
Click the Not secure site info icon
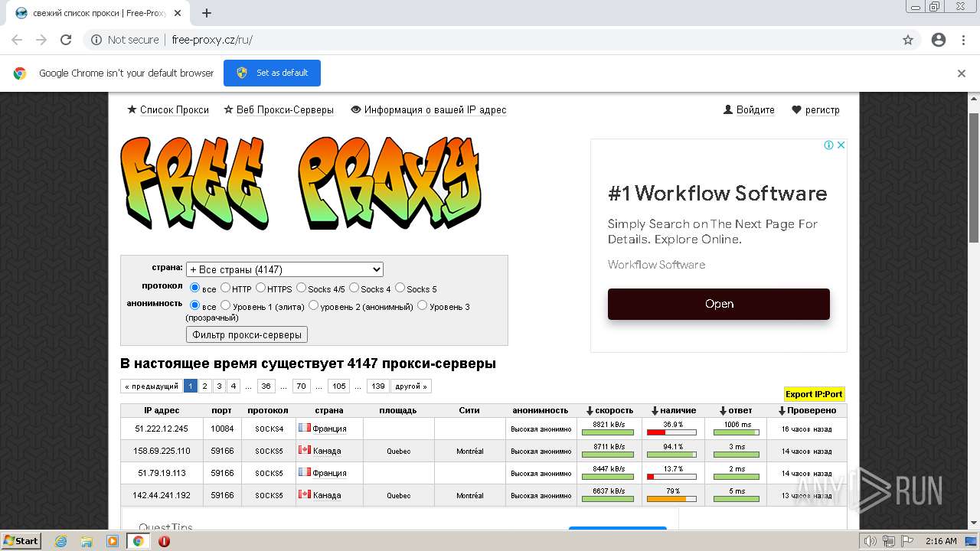pyautogui.click(x=96, y=40)
